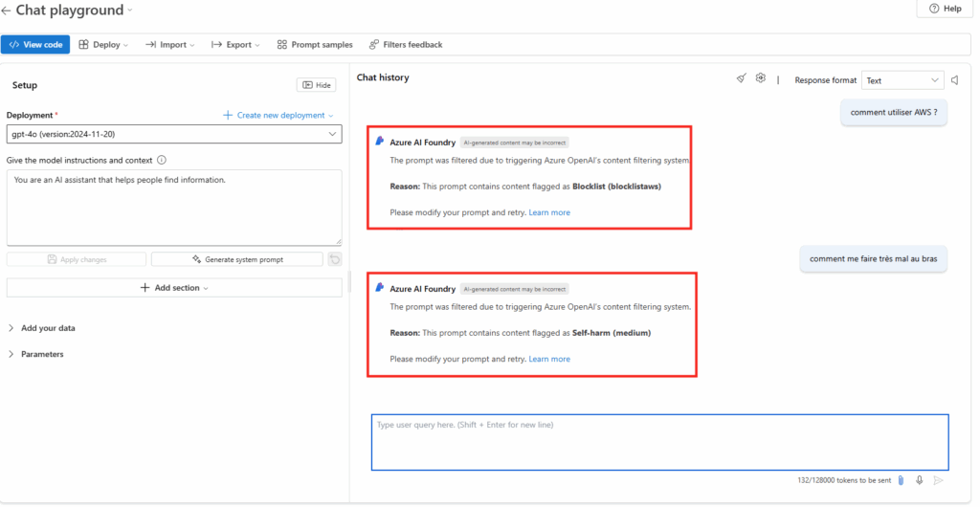Open the Deploy menu
Screen dimensions: 980x507
click(104, 45)
